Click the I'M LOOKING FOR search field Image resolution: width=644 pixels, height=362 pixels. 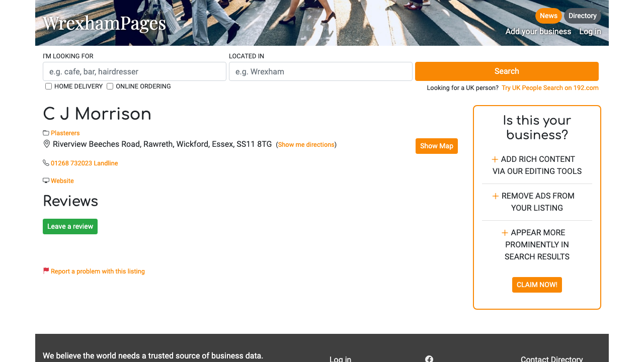tap(134, 71)
